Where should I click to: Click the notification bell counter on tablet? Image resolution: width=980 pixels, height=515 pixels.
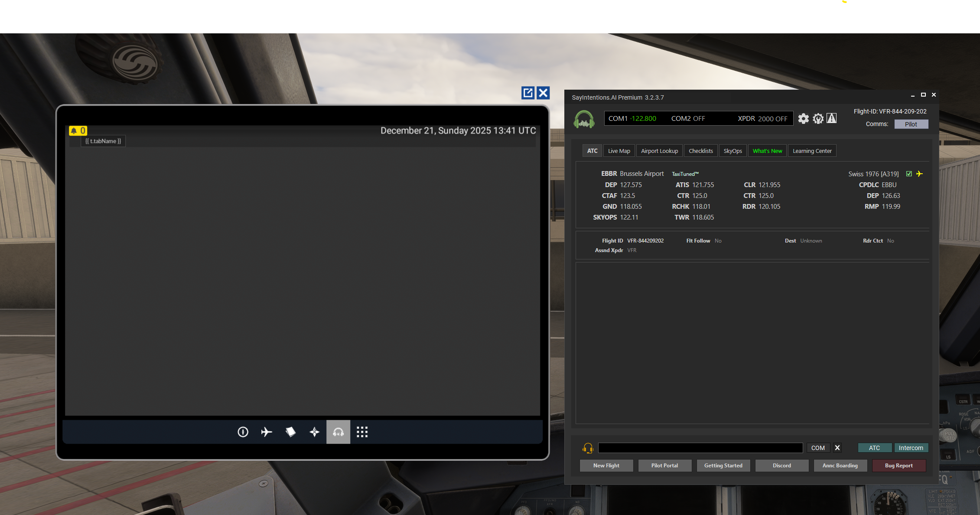pyautogui.click(x=78, y=130)
